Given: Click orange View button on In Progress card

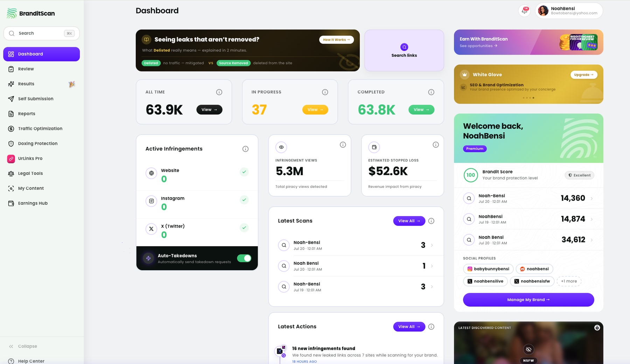Looking at the screenshot, I should [x=315, y=110].
